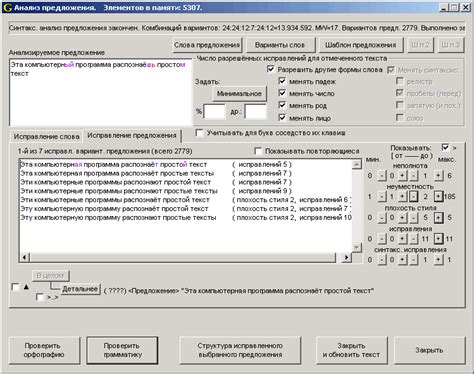Tick the checkbox beside the black triangle

(x=15, y=287)
